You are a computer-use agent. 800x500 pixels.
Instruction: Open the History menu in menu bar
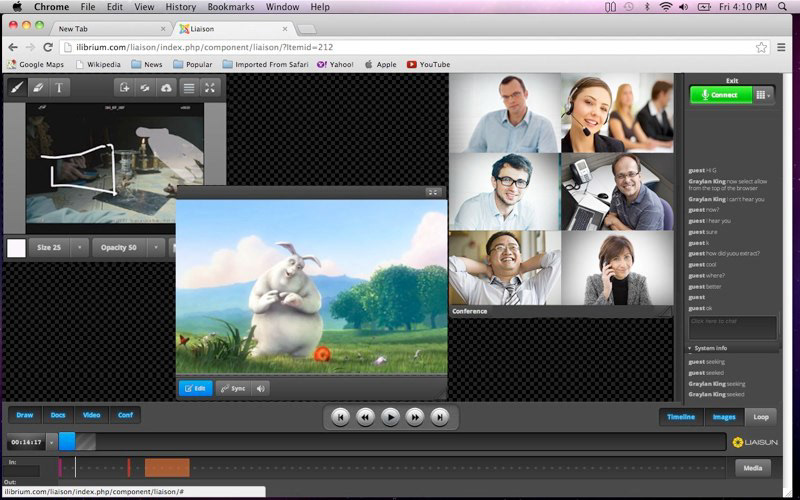[x=181, y=7]
